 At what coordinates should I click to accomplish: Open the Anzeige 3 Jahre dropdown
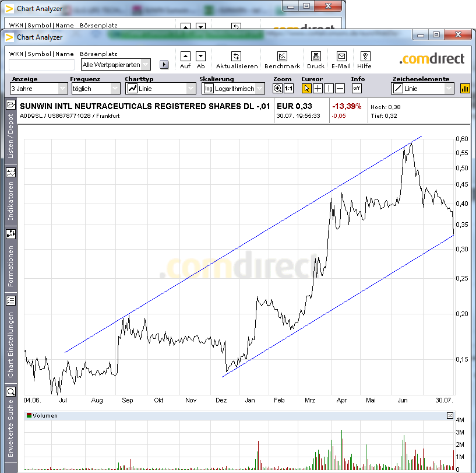pyautogui.click(x=39, y=89)
